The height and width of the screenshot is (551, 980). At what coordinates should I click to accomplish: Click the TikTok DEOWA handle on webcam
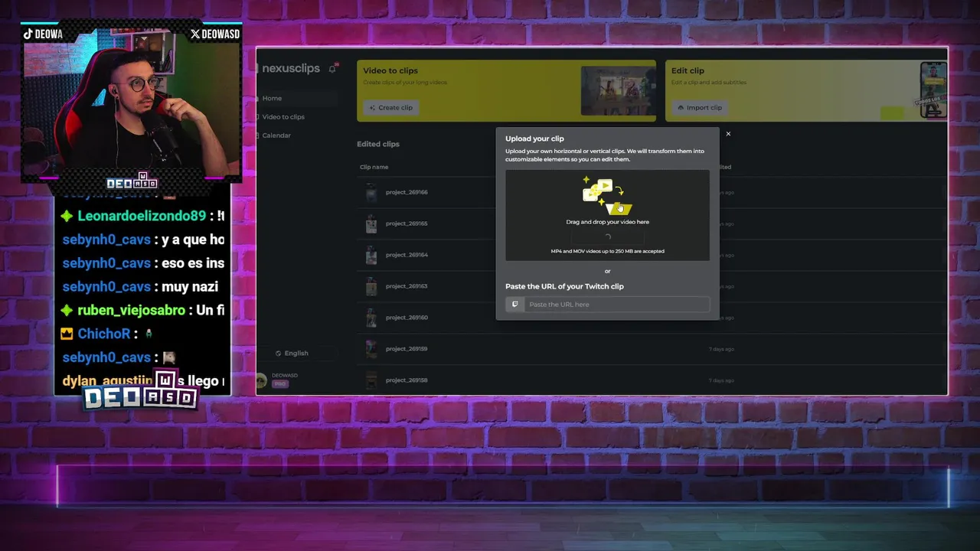pyautogui.click(x=44, y=34)
